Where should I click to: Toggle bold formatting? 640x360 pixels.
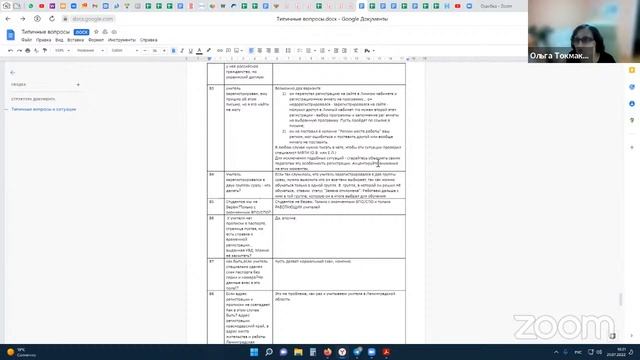[173, 51]
